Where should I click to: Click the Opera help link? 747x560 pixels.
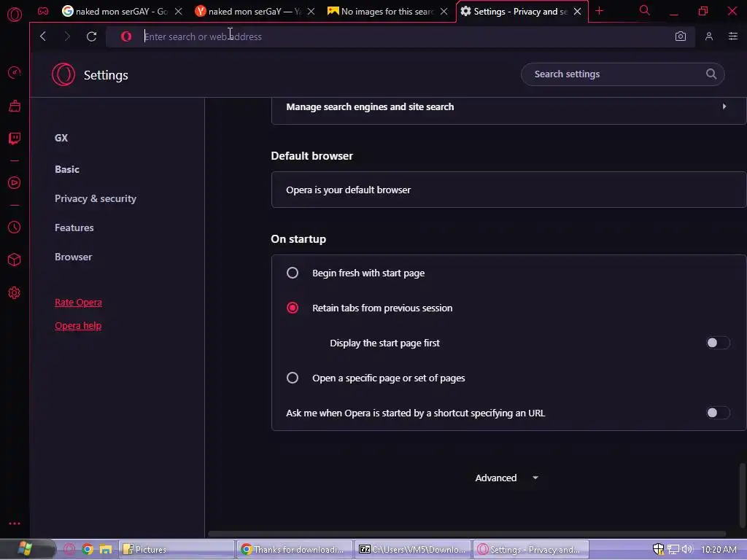pos(78,325)
